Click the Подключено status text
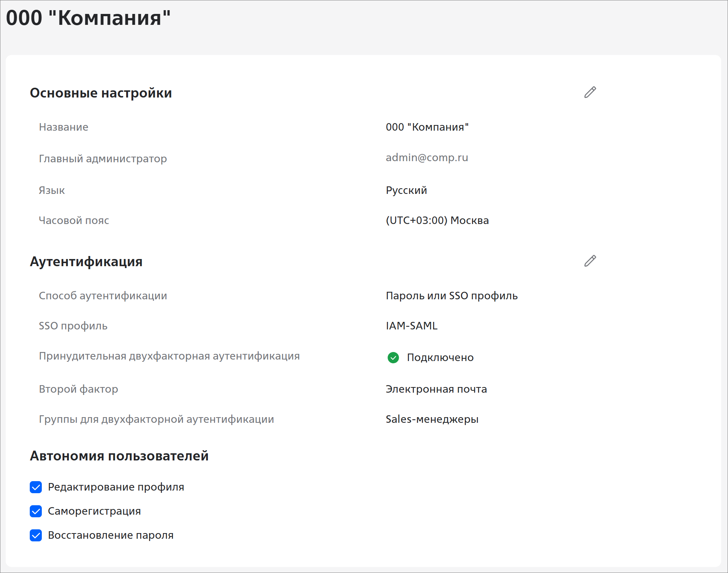This screenshot has height=573, width=728. [x=440, y=358]
